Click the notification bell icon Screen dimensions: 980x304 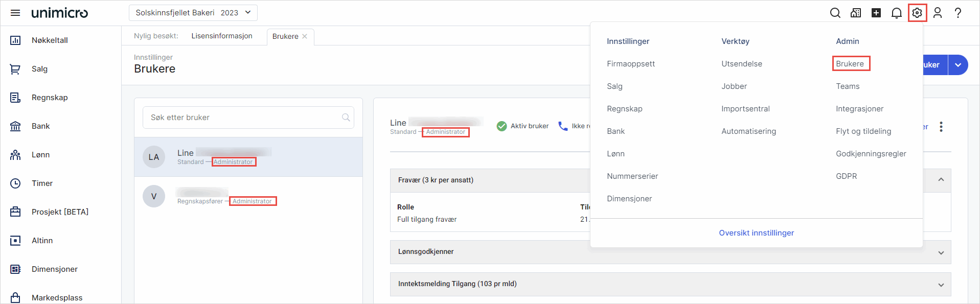click(896, 13)
